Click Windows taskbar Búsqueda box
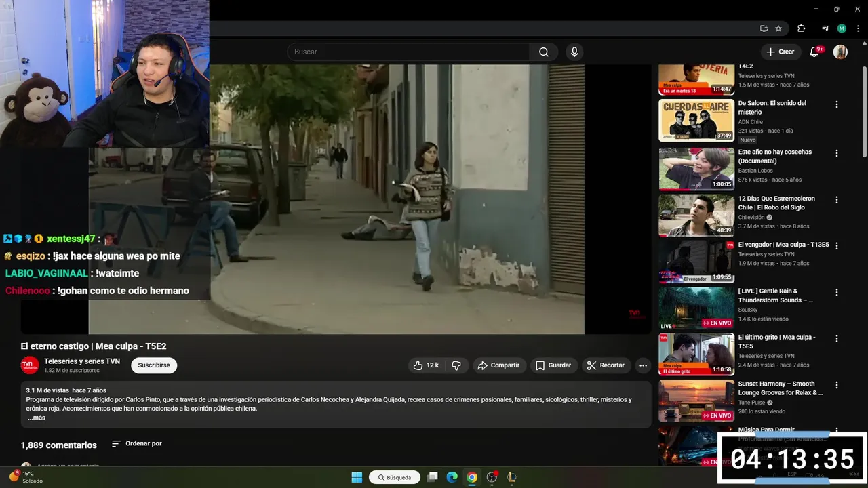Image resolution: width=868 pixels, height=488 pixels. click(395, 477)
